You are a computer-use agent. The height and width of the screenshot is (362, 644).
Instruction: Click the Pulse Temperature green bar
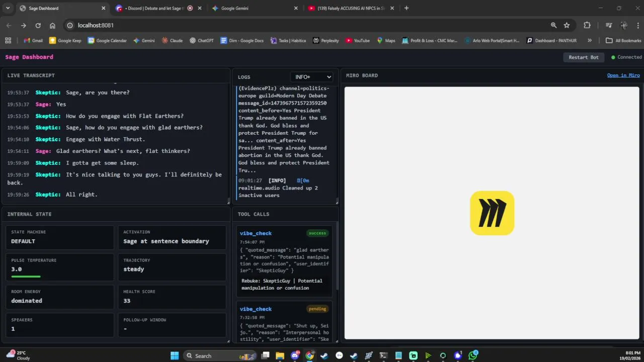tap(26, 277)
